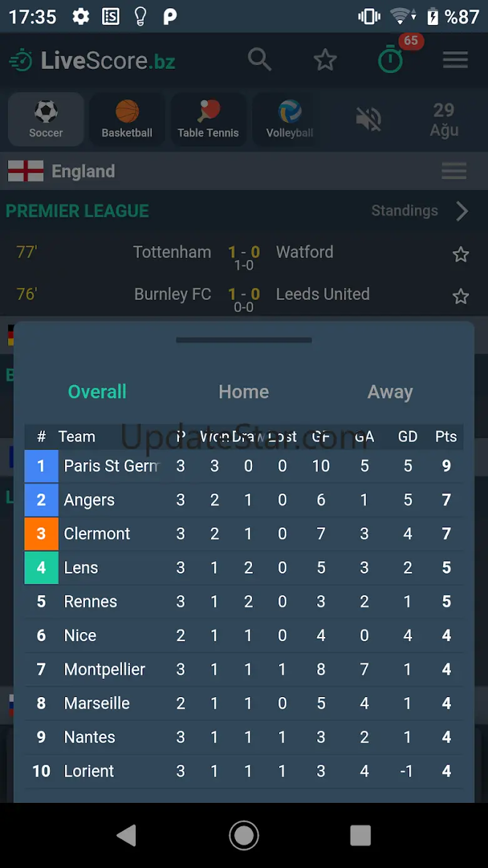Screen dimensions: 488x868
Task: Tap the standings sheet drag handle
Action: (244, 341)
